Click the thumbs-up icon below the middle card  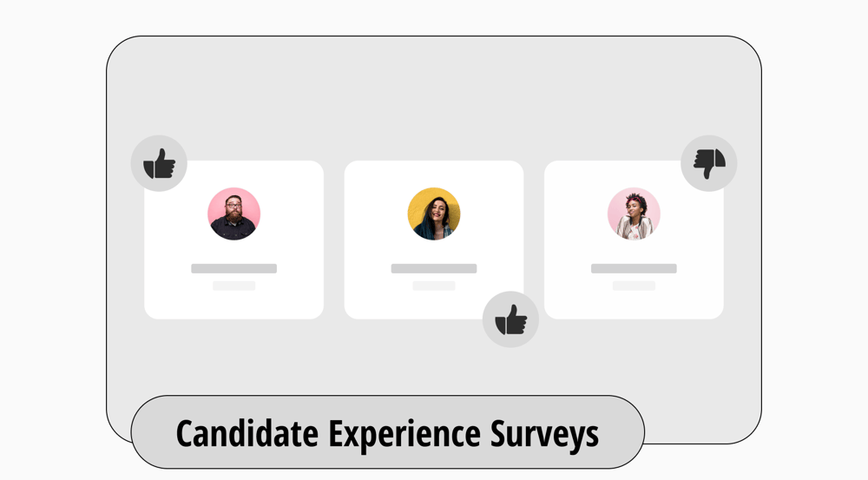tap(510, 319)
